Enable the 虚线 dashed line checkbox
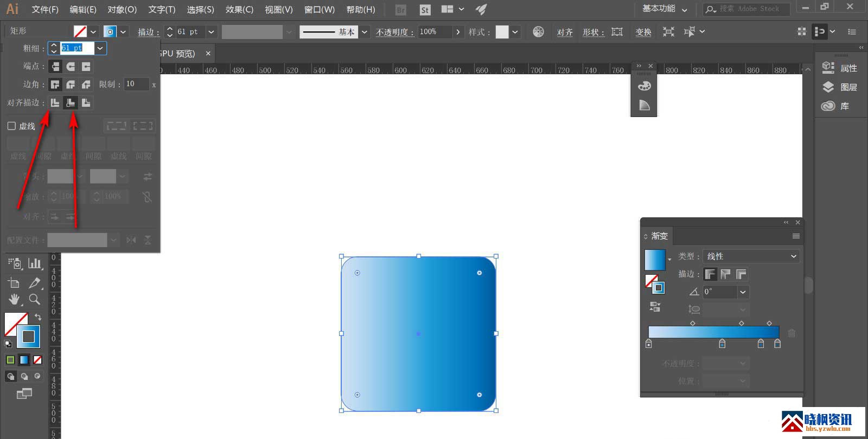 pyautogui.click(x=11, y=126)
